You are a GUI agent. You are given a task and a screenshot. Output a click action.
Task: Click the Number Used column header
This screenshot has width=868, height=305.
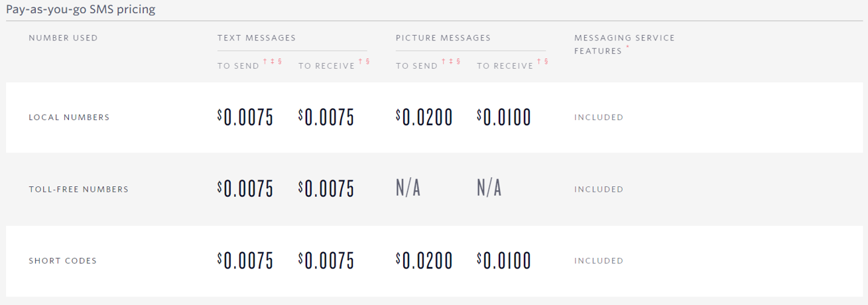tap(63, 38)
